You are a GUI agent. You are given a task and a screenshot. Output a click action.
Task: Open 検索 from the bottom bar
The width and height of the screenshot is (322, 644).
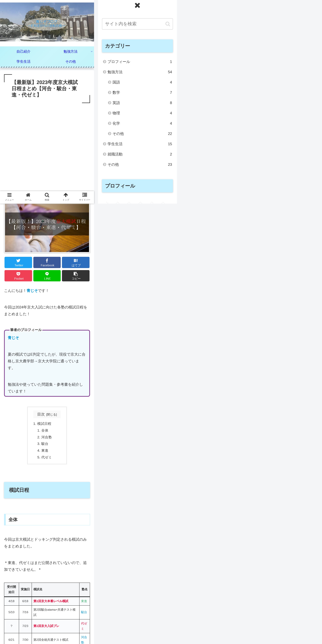47,197
